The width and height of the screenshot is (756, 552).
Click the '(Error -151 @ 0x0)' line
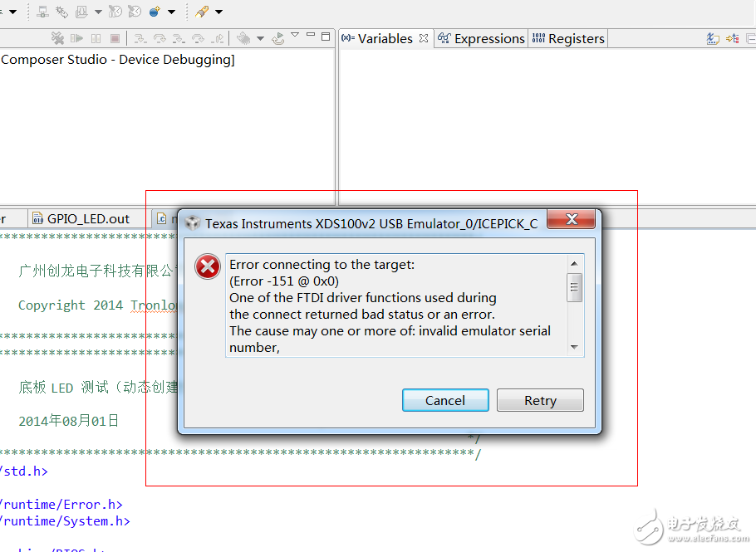(x=284, y=281)
